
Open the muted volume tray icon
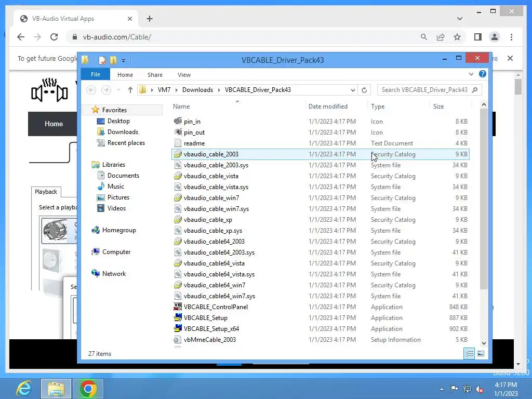(x=480, y=389)
